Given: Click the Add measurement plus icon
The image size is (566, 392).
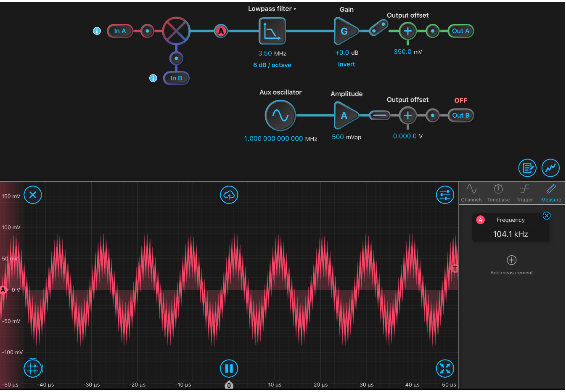Looking at the screenshot, I should (511, 260).
